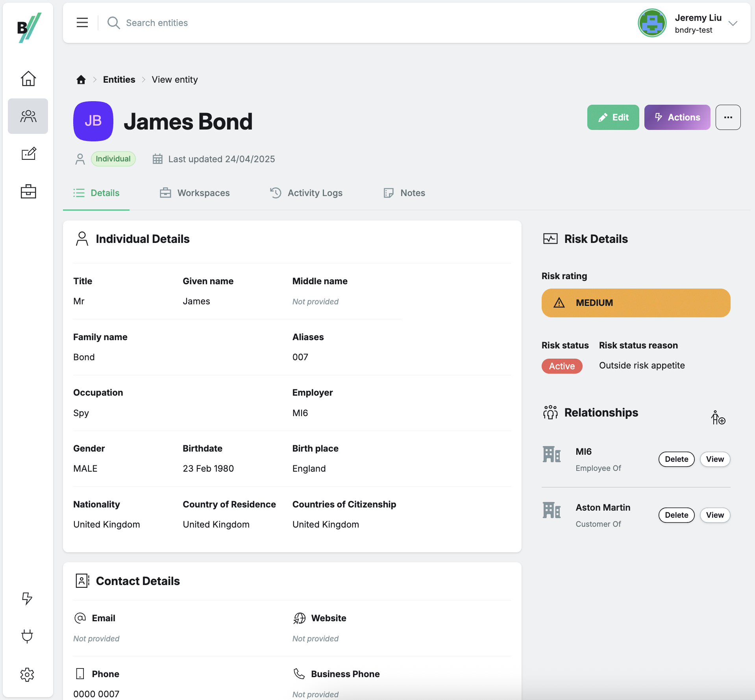The height and width of the screenshot is (700, 755).
Task: Open the Entities people icon in sidebar
Action: [x=28, y=116]
